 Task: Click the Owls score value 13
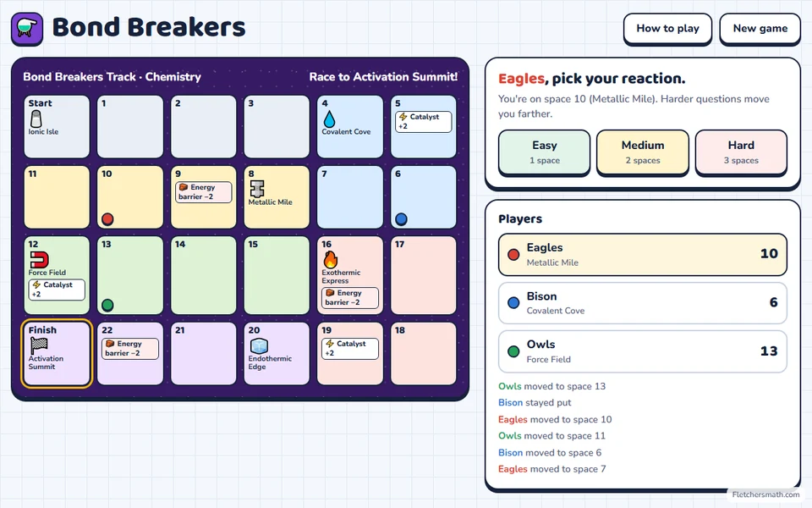pos(769,351)
